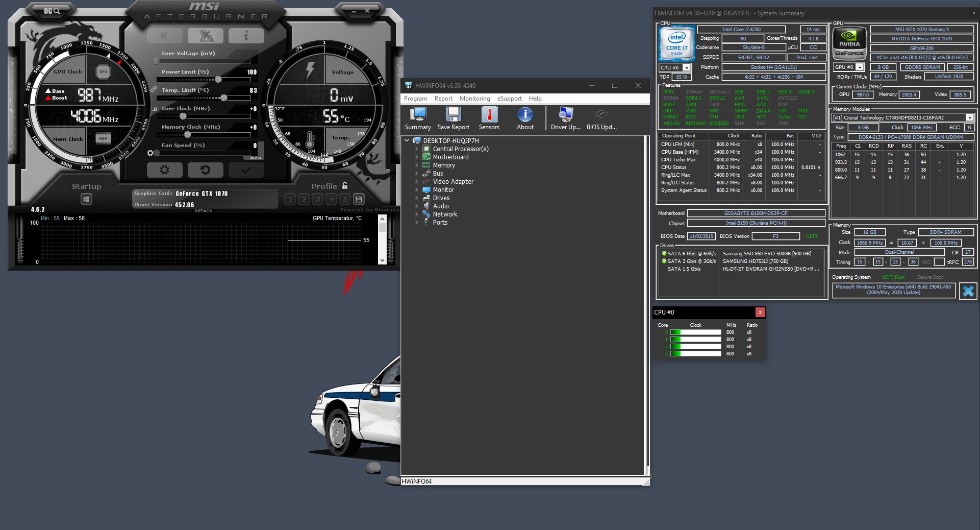
Task: Click the Temp. Limit slider handle
Action: (223, 98)
